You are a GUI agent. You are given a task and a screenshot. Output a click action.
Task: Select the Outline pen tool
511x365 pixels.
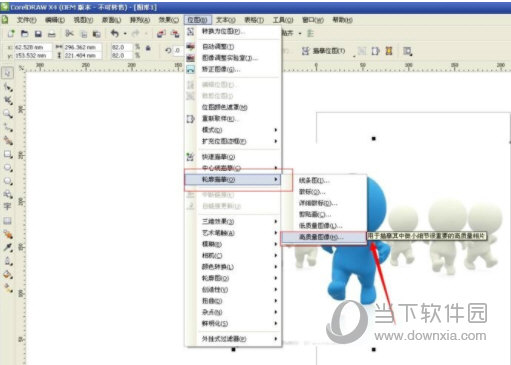pos(8,261)
